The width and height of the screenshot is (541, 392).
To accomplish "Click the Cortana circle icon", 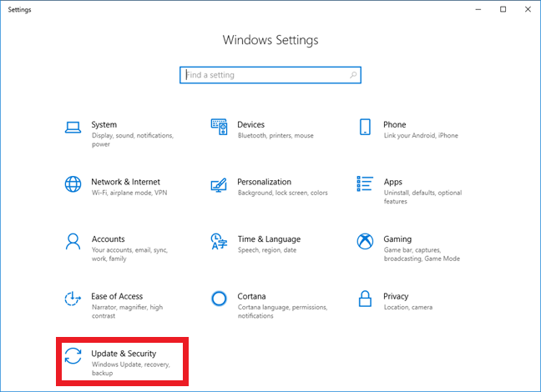I will click(x=219, y=299).
